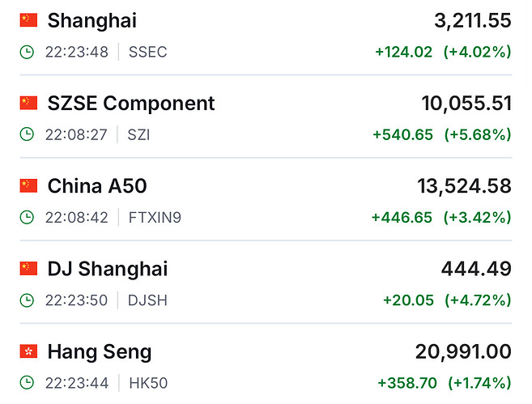Click the flag icon next to DJ Shanghai
The height and width of the screenshot is (404, 532).
pos(29,268)
